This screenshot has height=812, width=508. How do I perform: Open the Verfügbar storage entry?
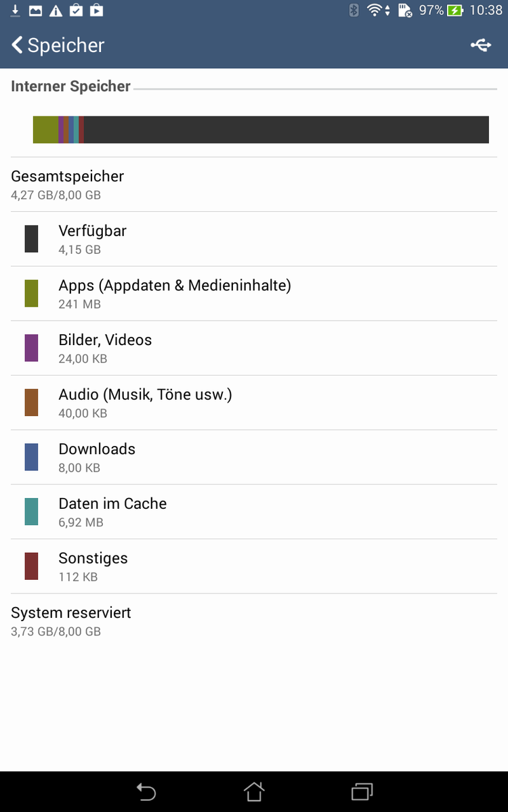254,239
